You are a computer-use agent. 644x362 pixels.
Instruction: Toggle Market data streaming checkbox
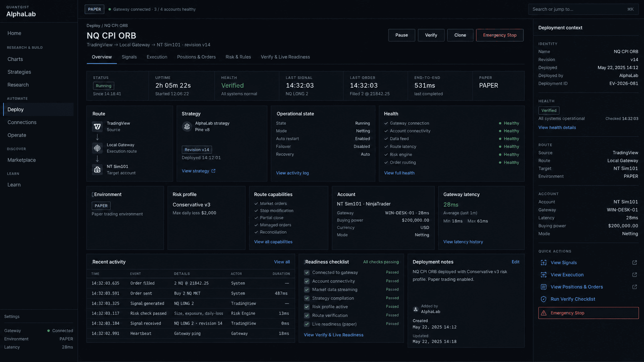307,290
